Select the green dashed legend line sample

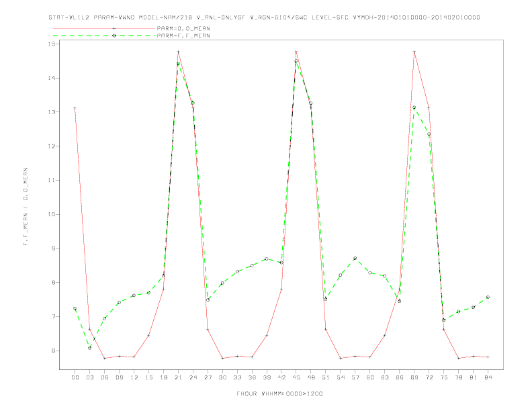[x=104, y=36]
